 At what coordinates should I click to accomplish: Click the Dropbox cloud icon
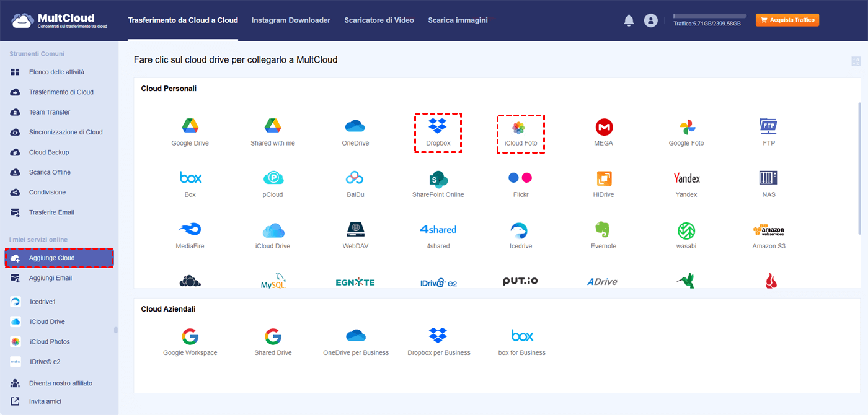point(438,126)
